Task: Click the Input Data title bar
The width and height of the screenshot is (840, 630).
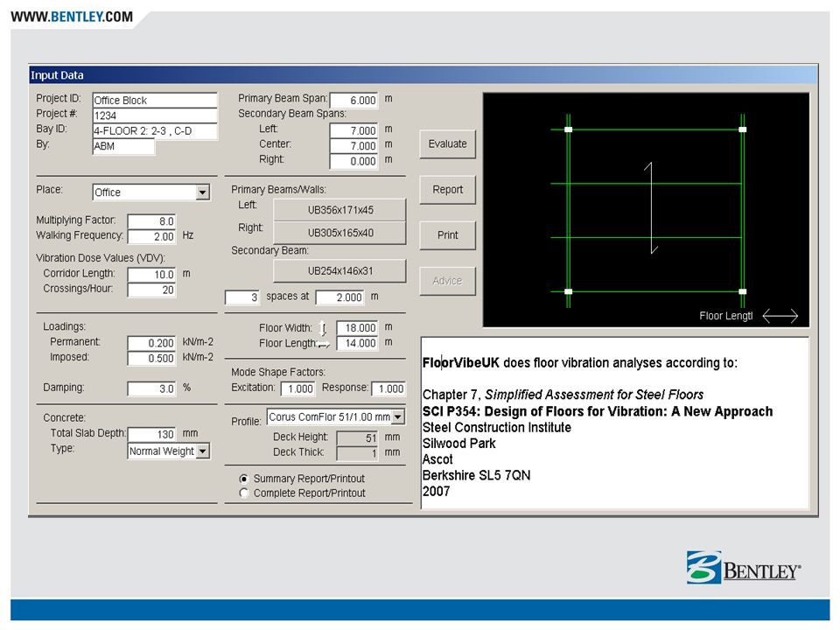Action: (423, 75)
